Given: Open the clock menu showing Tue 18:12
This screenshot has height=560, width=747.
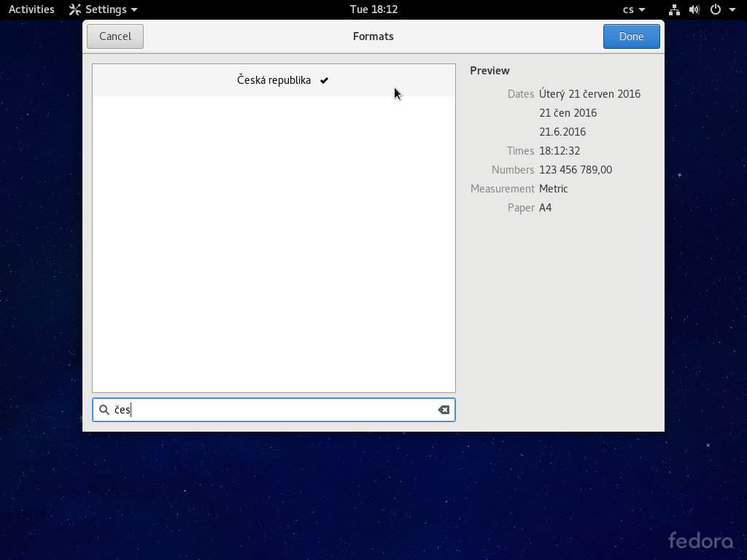Looking at the screenshot, I should pos(373,9).
